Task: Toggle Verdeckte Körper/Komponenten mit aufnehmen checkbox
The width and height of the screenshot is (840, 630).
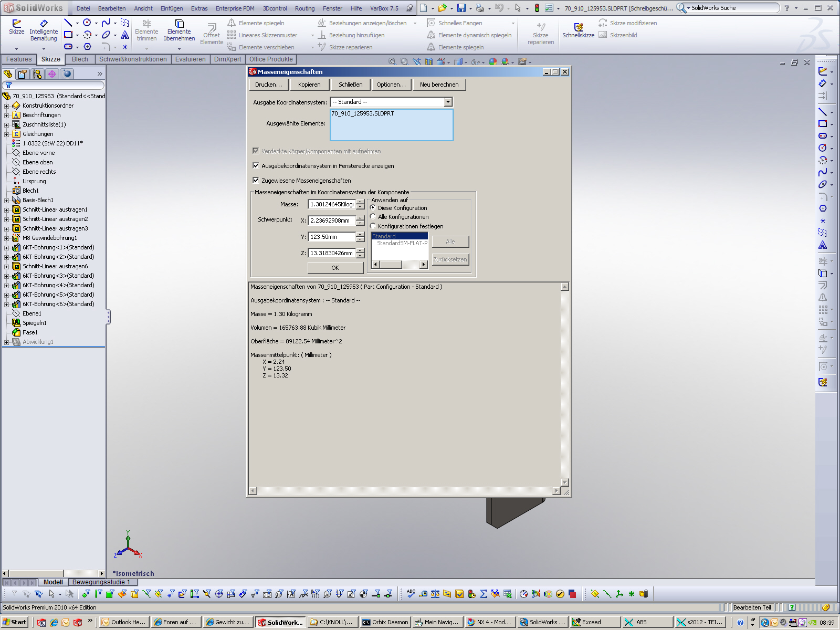Action: 256,151
